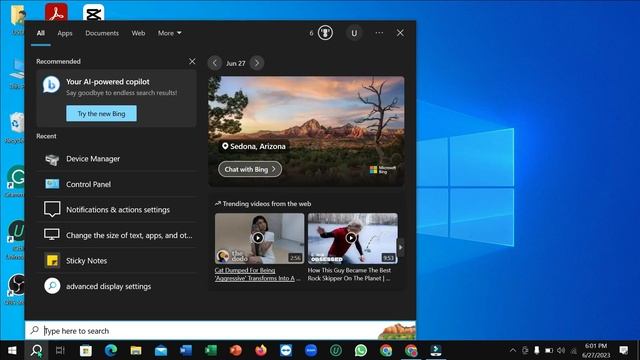Open the first Chrome icon on the taskbar

click(x=386, y=350)
